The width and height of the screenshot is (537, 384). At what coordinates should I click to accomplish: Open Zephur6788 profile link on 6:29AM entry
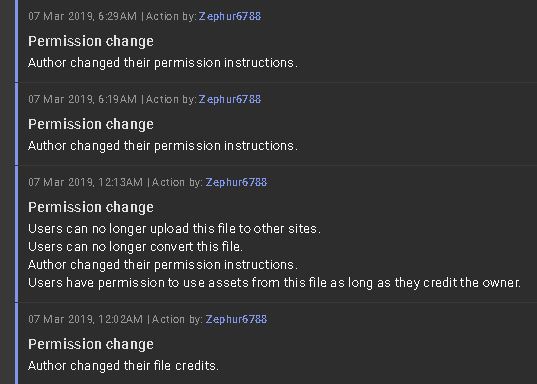point(230,16)
